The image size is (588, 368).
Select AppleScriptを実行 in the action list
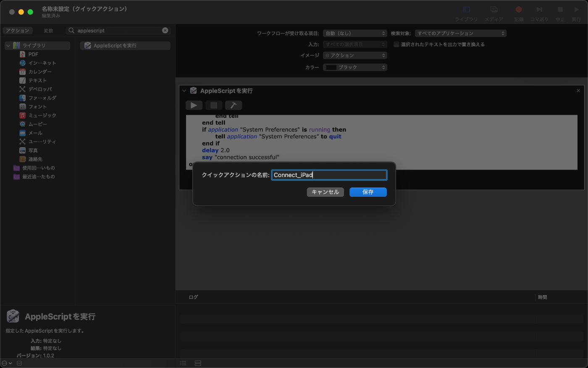coord(125,45)
